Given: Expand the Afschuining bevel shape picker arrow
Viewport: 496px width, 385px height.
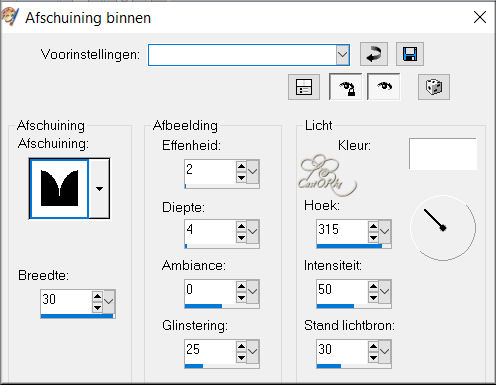Looking at the screenshot, I should point(99,189).
